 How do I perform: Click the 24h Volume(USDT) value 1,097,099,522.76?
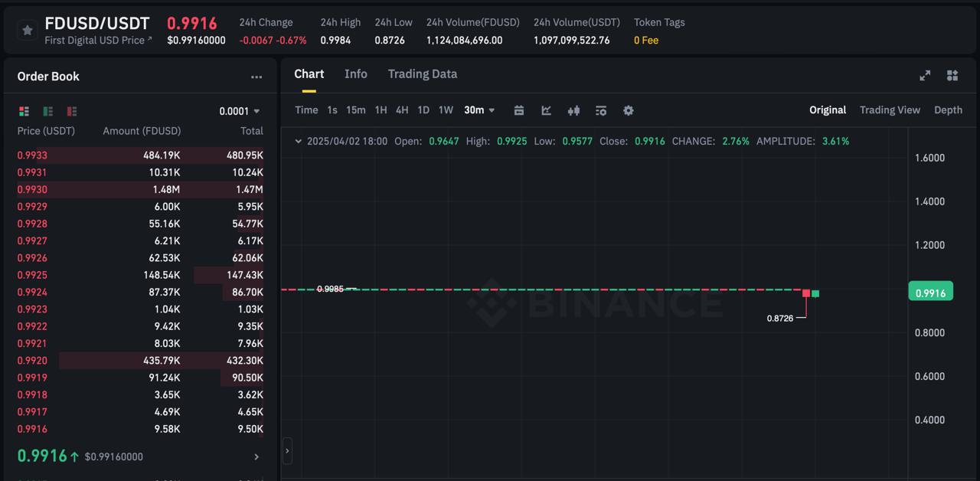click(x=572, y=40)
